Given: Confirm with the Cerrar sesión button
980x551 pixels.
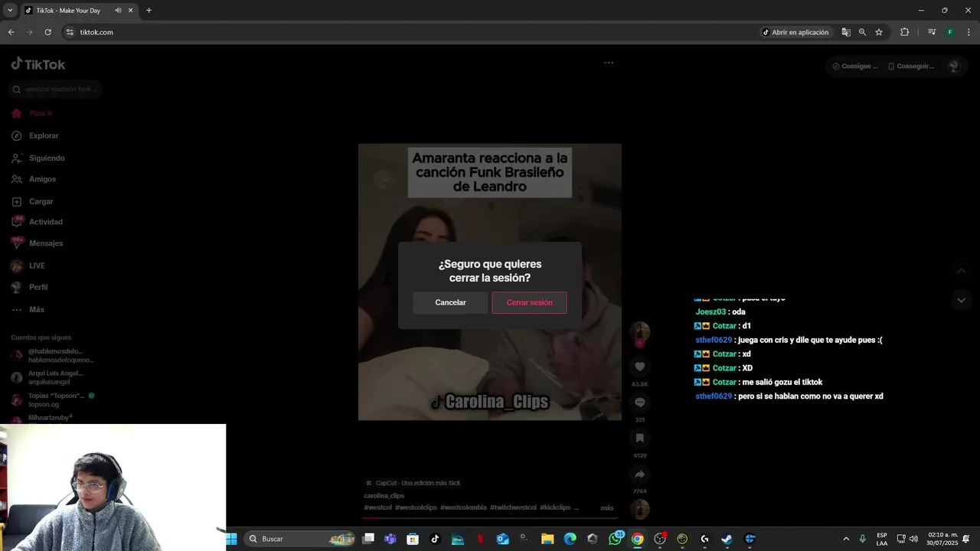Looking at the screenshot, I should (529, 302).
